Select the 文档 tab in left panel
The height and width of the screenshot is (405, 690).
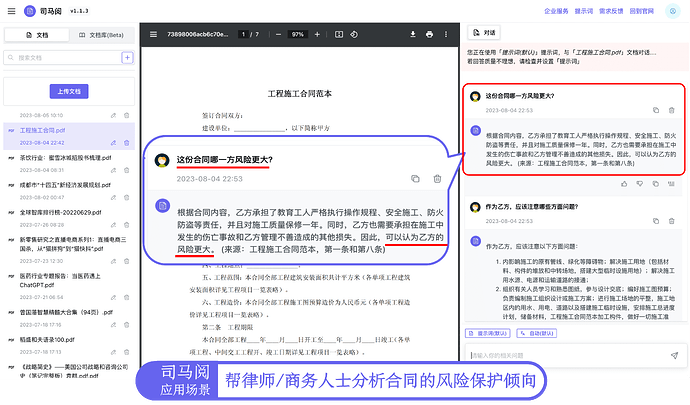tap(37, 34)
